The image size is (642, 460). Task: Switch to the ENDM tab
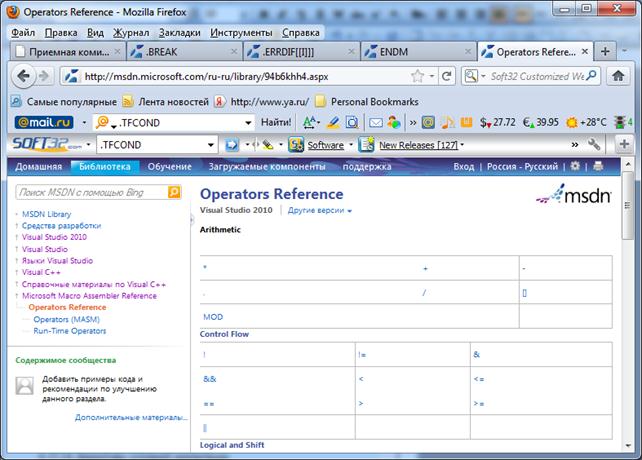point(418,52)
